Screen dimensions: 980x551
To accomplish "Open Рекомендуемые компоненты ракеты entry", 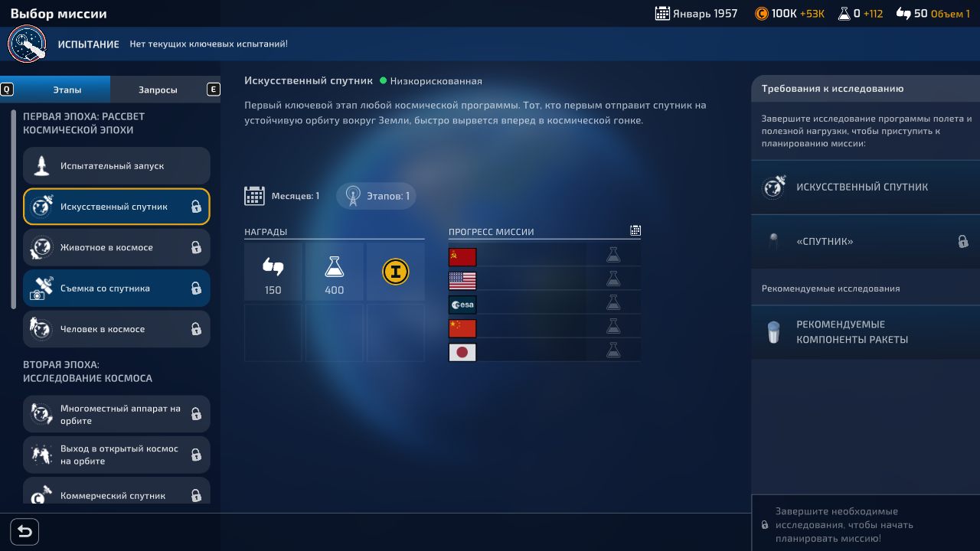I will (x=865, y=332).
